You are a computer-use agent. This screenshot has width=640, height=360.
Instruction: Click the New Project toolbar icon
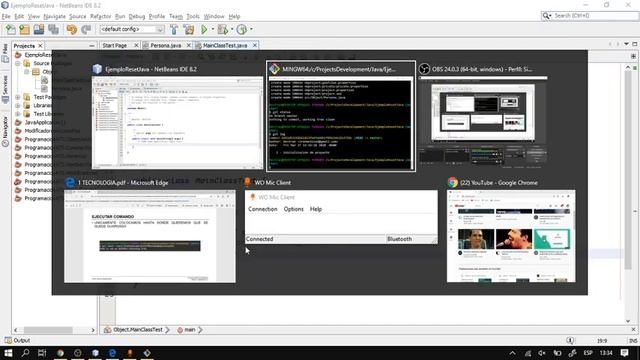tap(24, 29)
